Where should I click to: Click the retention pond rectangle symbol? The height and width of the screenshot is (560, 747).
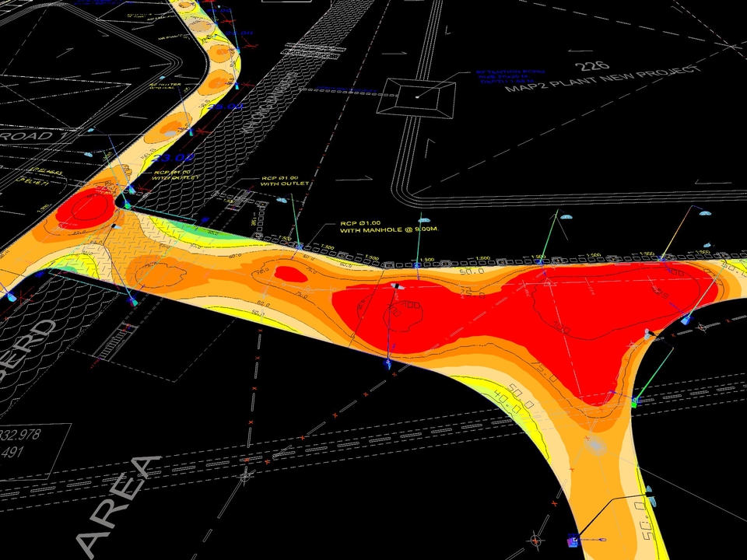[x=417, y=96]
